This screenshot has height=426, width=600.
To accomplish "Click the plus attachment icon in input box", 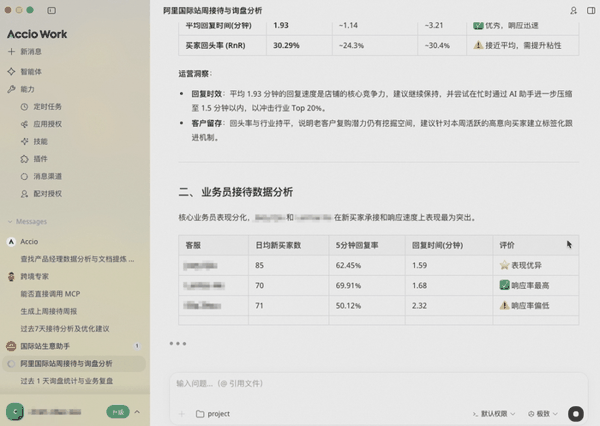I will 181,413.
